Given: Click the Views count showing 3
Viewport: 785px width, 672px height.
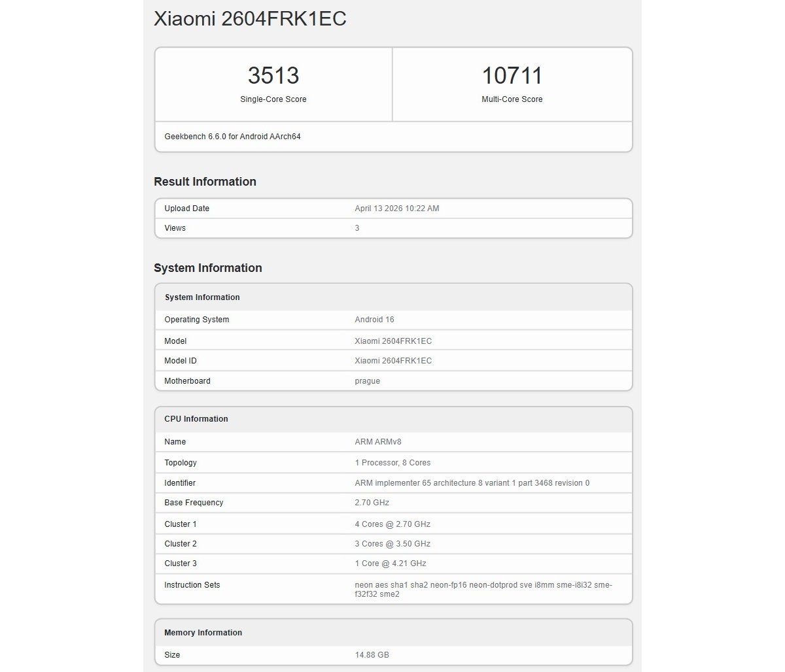Looking at the screenshot, I should coord(357,227).
